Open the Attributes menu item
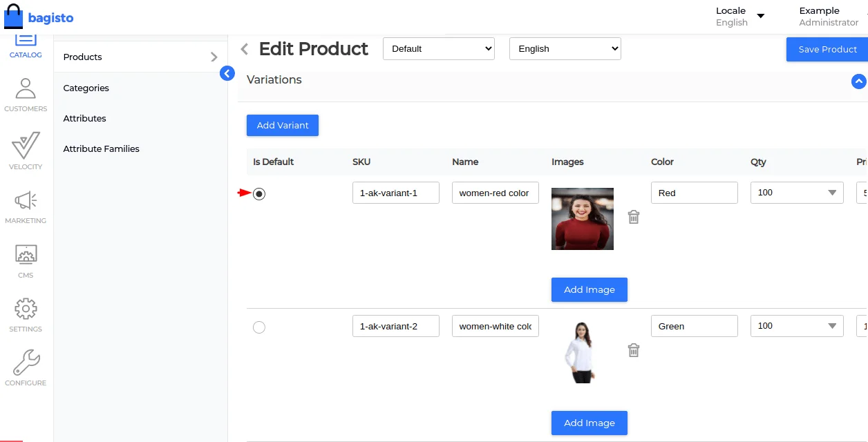This screenshot has width=868, height=442. pos(84,118)
